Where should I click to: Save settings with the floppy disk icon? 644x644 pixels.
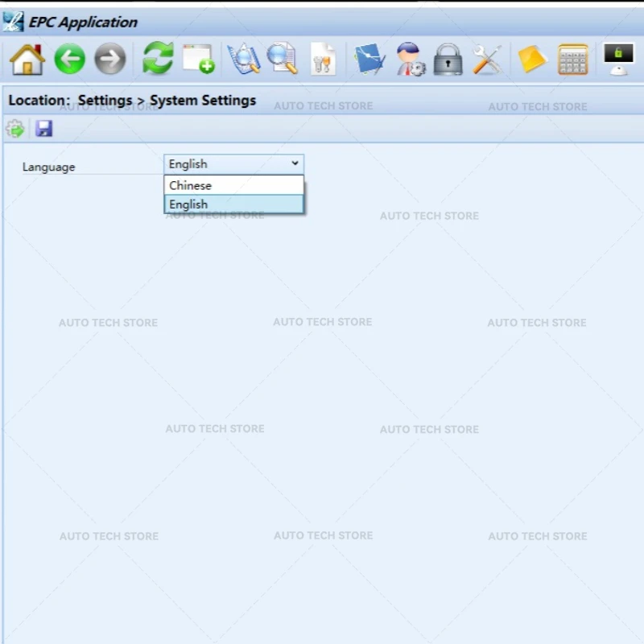pos(43,129)
